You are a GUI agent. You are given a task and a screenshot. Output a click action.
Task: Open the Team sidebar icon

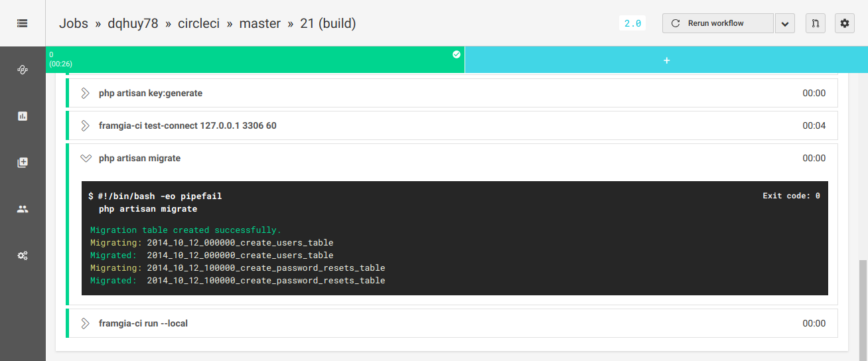tap(23, 209)
